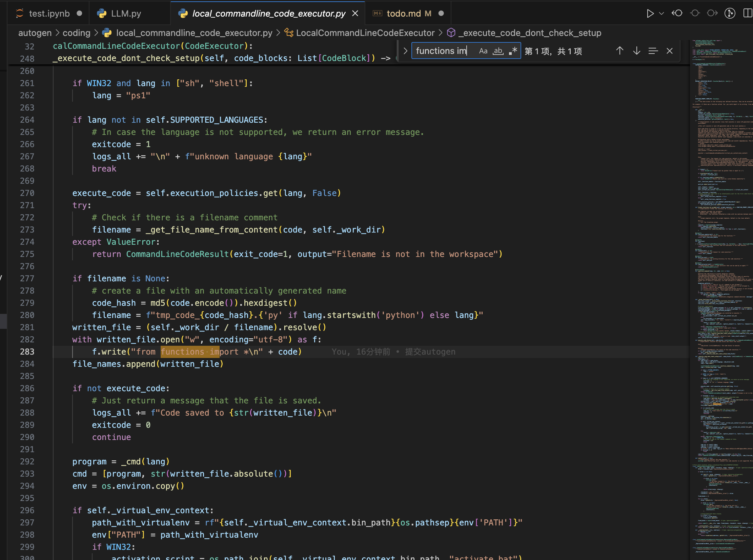This screenshot has width=753, height=560.
Task: Jump to the previous find match
Action: click(x=620, y=51)
